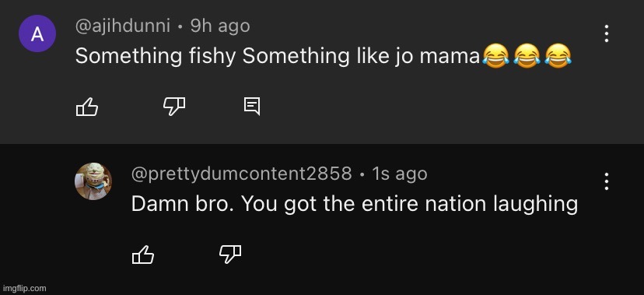This screenshot has height=295, width=644.
Task: Go to the @prettydumcontent2858 channel link
Action: click(241, 174)
